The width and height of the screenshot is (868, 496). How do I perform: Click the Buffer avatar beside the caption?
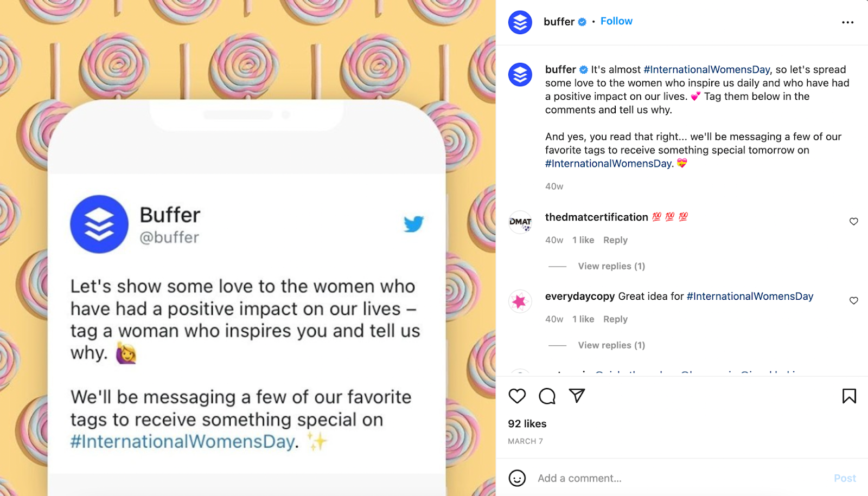point(520,75)
